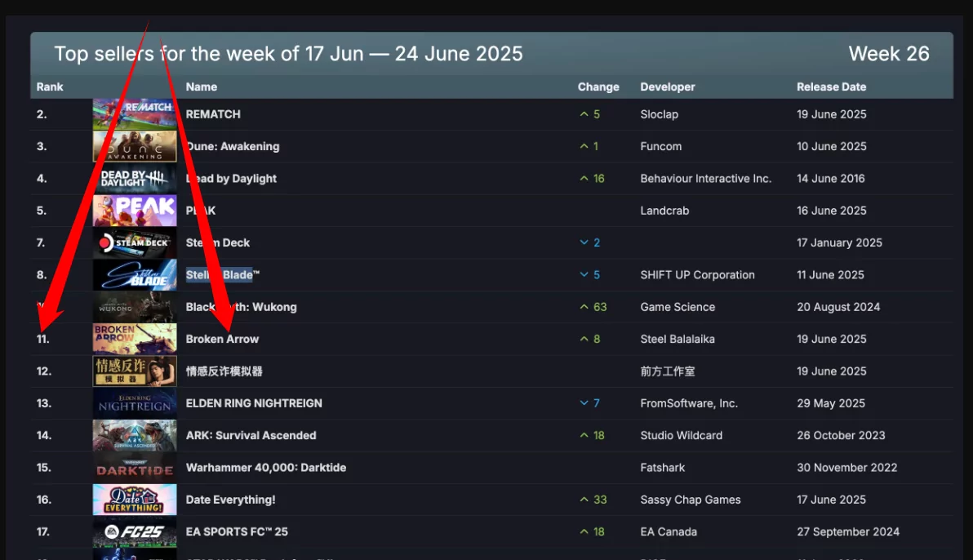Open the Dune: Awakening title link

coord(233,146)
